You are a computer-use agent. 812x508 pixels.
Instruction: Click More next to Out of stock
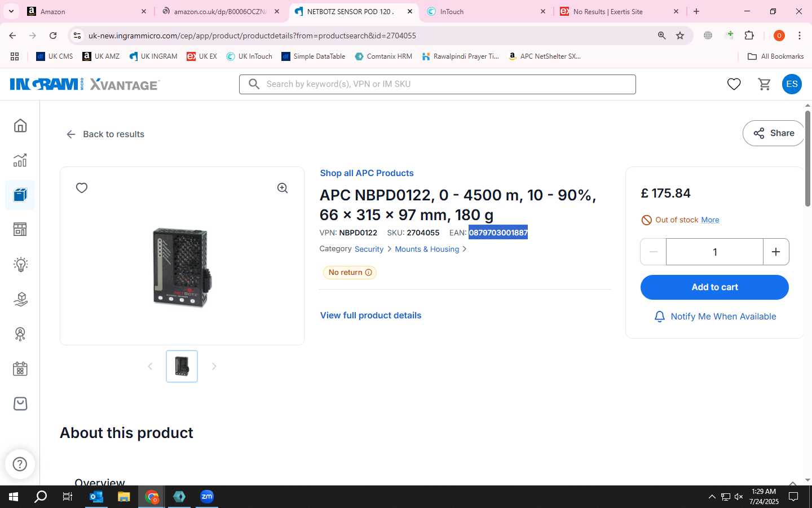(710, 220)
